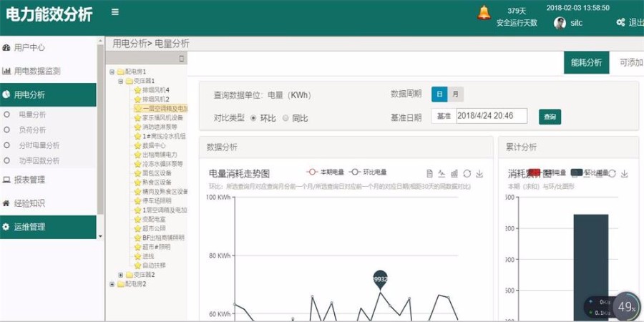Open the 能耗分析 tab
Screen dimensions: 644x322
coord(586,62)
